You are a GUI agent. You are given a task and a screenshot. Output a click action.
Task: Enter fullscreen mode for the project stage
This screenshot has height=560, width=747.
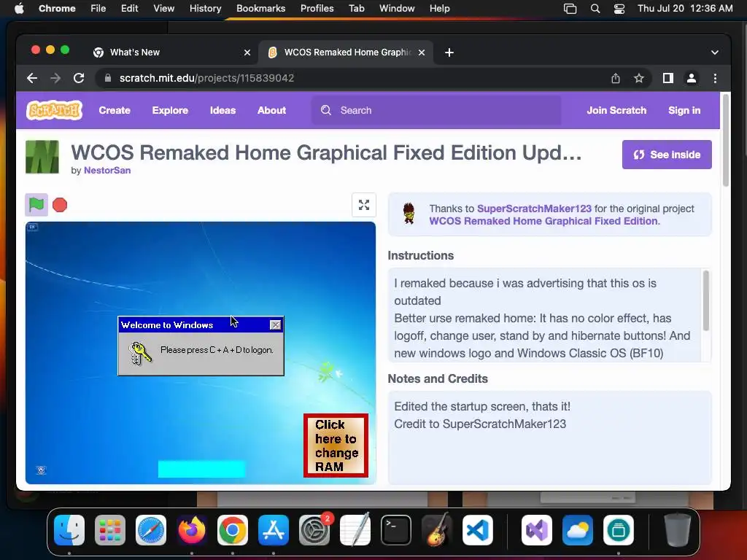[364, 205]
